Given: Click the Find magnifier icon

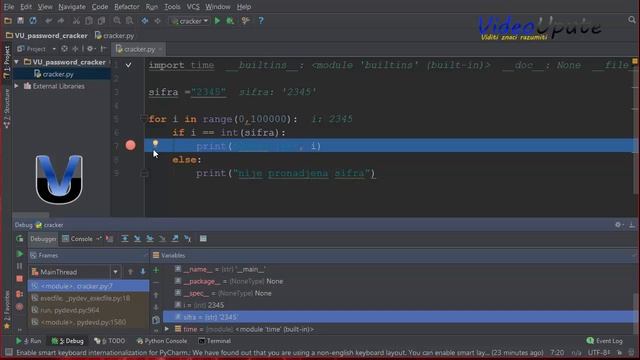Looking at the screenshot, I should (117, 21).
